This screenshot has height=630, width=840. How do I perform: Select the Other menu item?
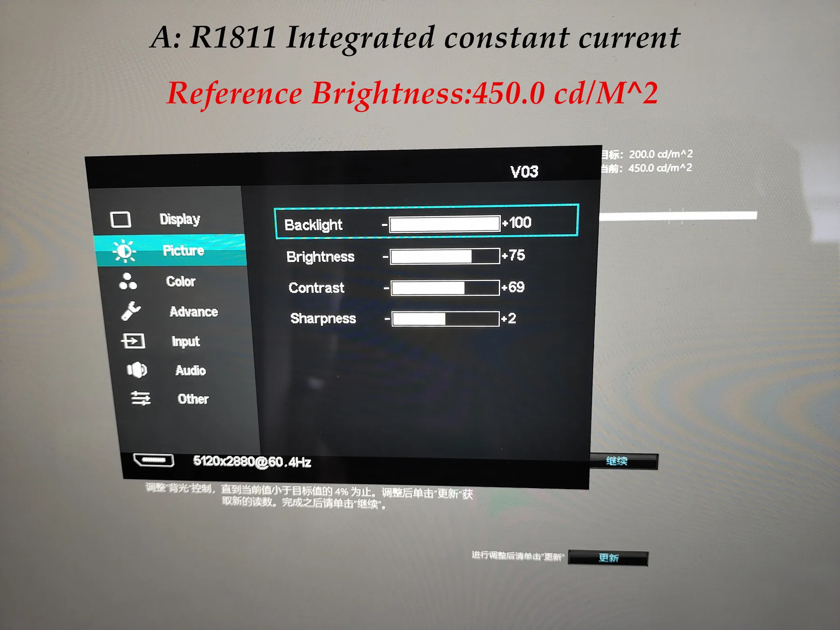click(x=193, y=399)
